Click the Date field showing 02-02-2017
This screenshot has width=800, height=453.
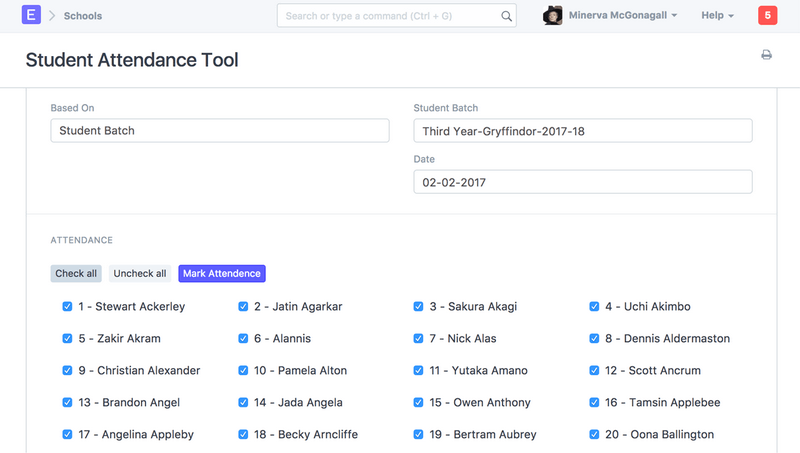pyautogui.click(x=582, y=182)
